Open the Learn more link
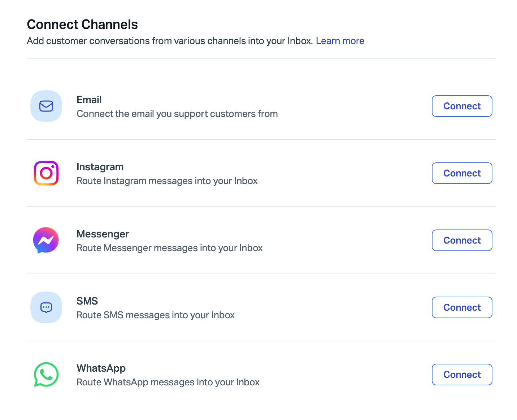Image resolution: width=517 pixels, height=420 pixels. 340,41
